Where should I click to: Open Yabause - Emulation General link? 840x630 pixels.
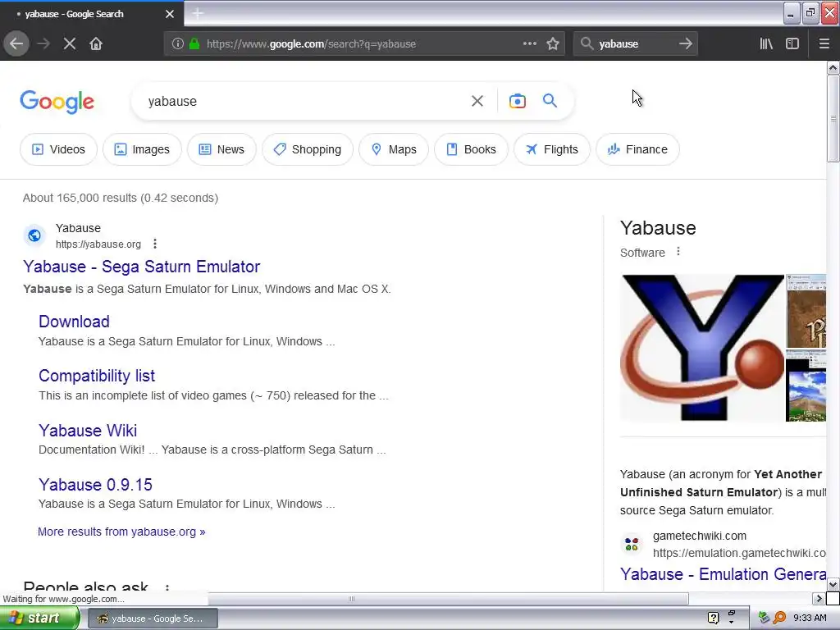724,573
